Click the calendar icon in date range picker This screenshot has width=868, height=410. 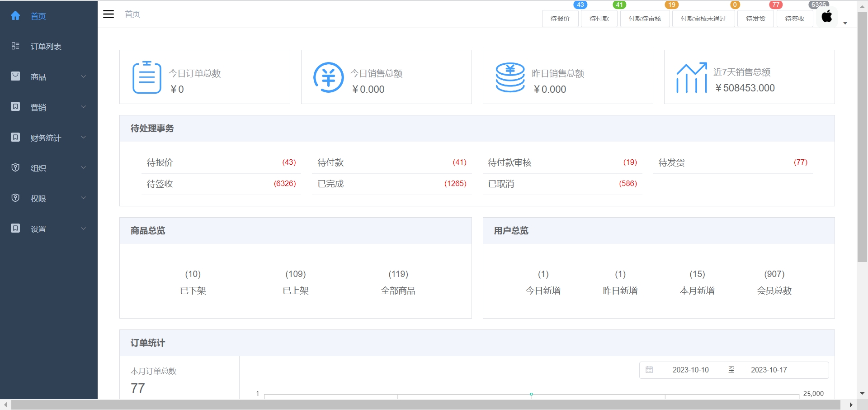click(649, 370)
